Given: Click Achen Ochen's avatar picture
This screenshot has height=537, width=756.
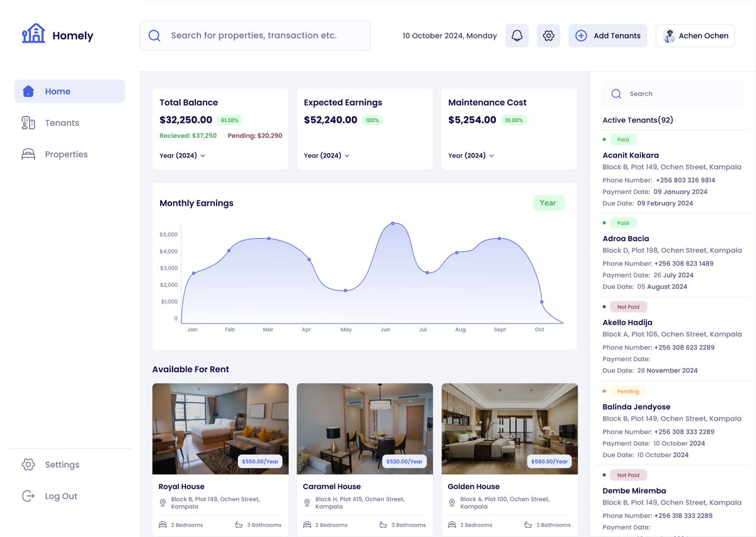Looking at the screenshot, I should 669,36.
